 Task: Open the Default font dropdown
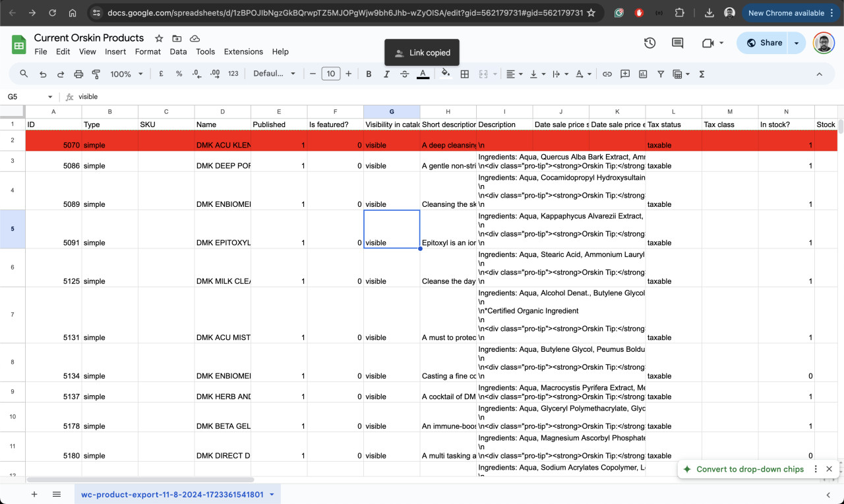274,74
